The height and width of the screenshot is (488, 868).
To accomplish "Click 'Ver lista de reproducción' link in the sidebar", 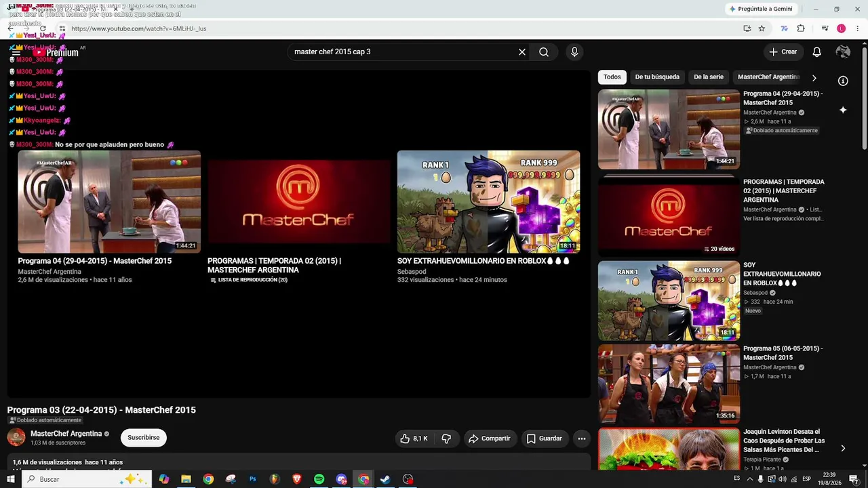I will pos(783,219).
